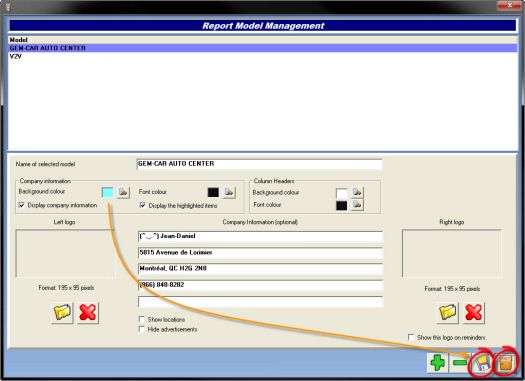Screen dimensions: 525x381
Task: Browse for a right logo file
Action: click(448, 313)
